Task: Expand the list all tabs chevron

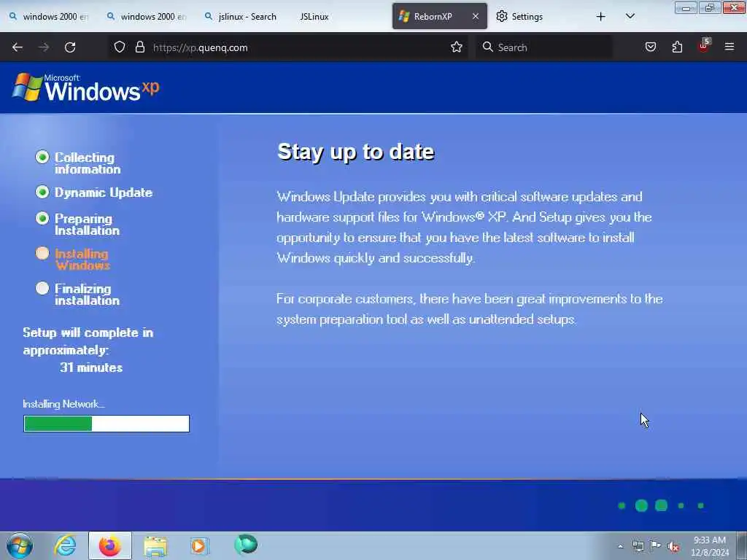Action: 630,16
